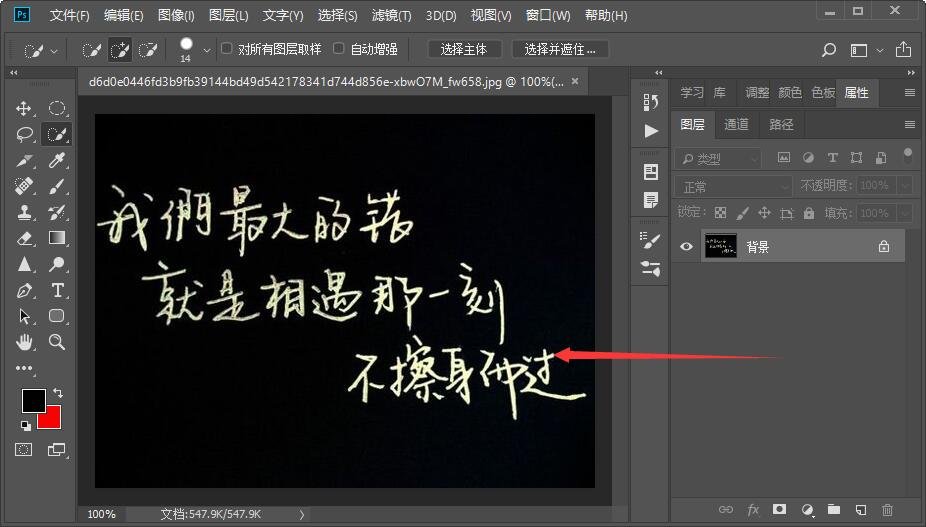Screen dimensions: 926x527
Task: Toggle lock all padlock in Layers panel
Action: pyautogui.click(x=809, y=213)
